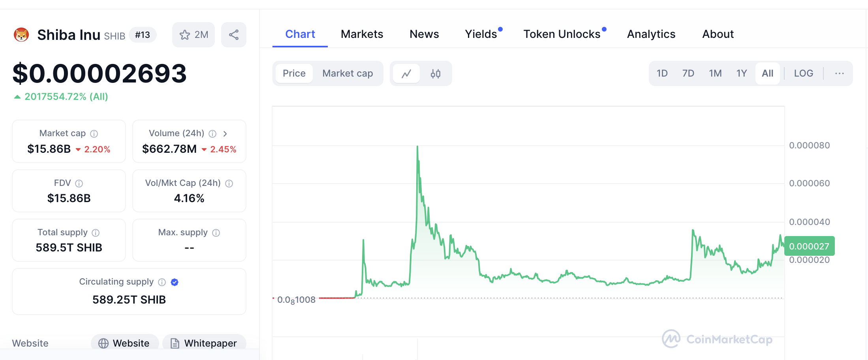Open FDV info tooltip icon
The width and height of the screenshot is (868, 360).
(x=79, y=184)
